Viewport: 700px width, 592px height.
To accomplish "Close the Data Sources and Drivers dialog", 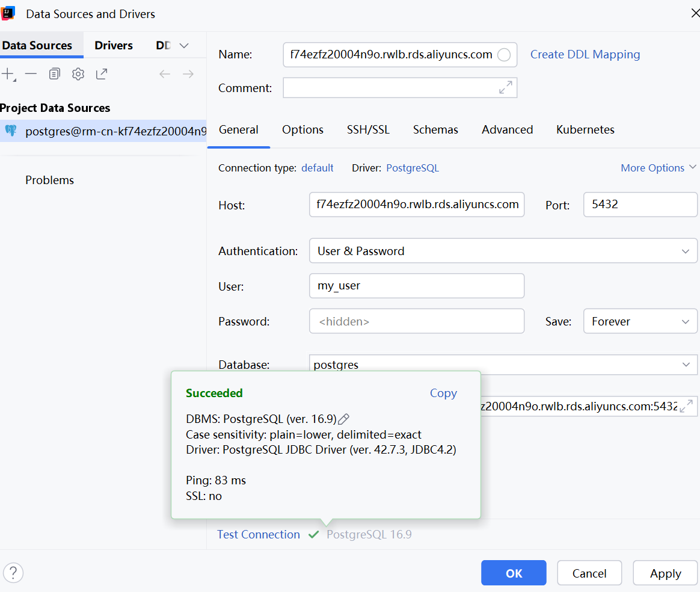I will click(x=695, y=13).
